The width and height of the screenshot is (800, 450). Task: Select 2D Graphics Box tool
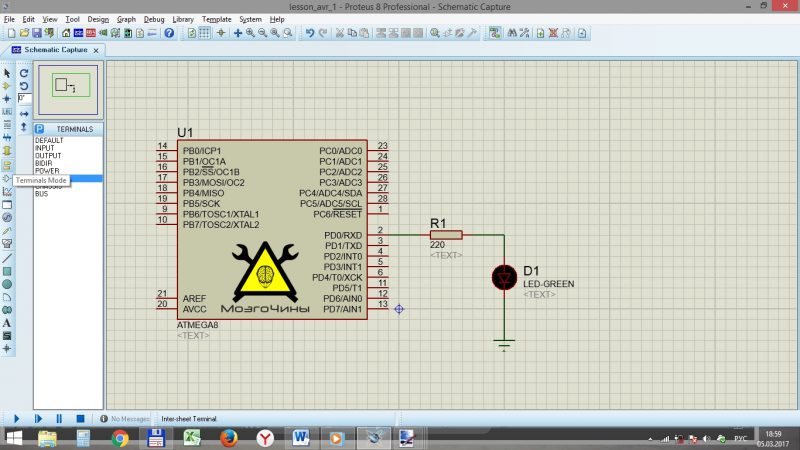pyautogui.click(x=7, y=271)
